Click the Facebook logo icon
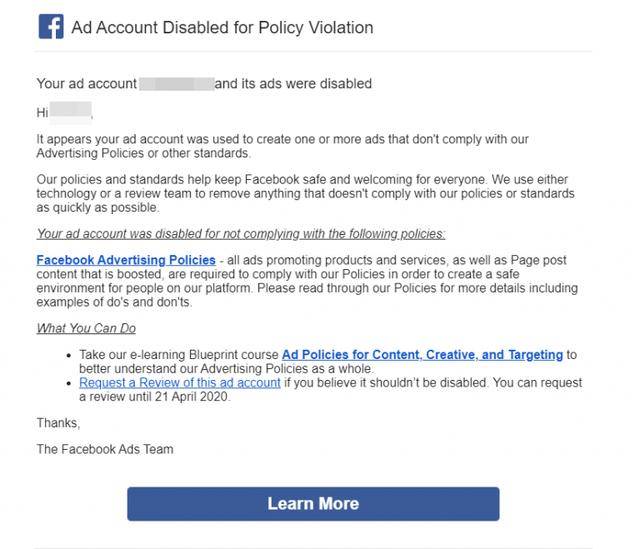 click(51, 27)
